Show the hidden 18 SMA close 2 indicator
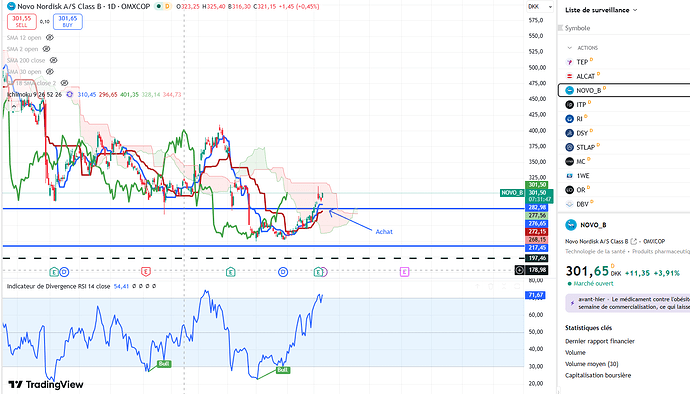 pos(64,83)
